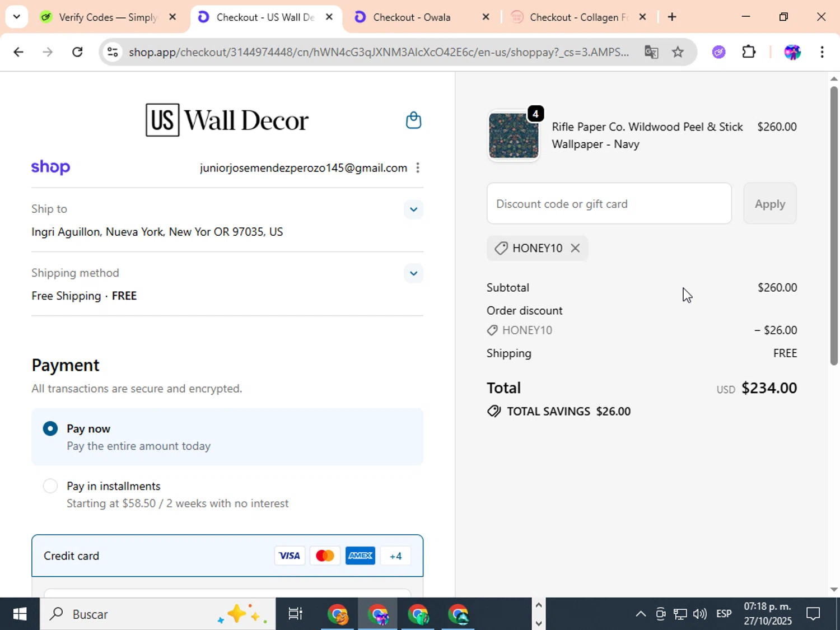Image resolution: width=840 pixels, height=630 pixels.
Task: Select the Checkout - US Wall Decor tab
Action: (x=265, y=17)
